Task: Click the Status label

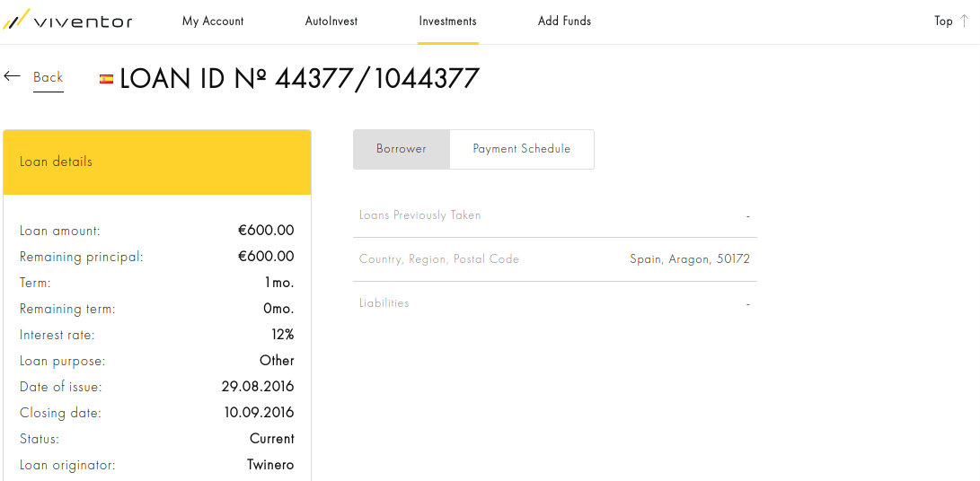Action: coord(40,439)
